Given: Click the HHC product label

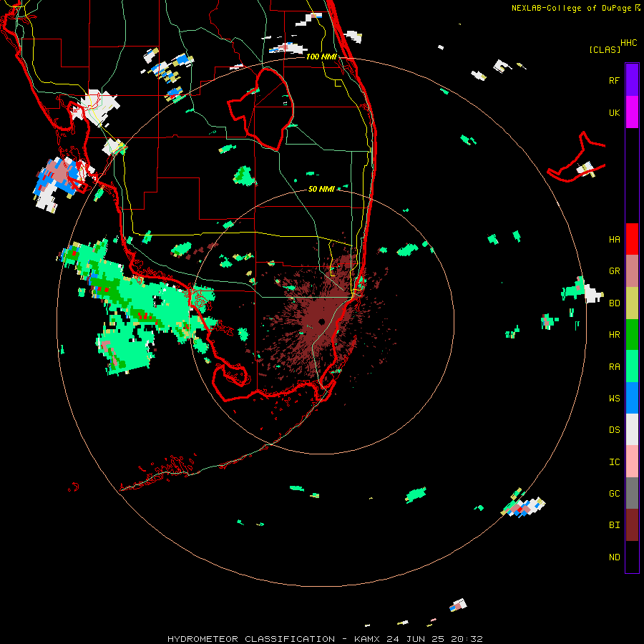Looking at the screenshot, I should (x=629, y=43).
